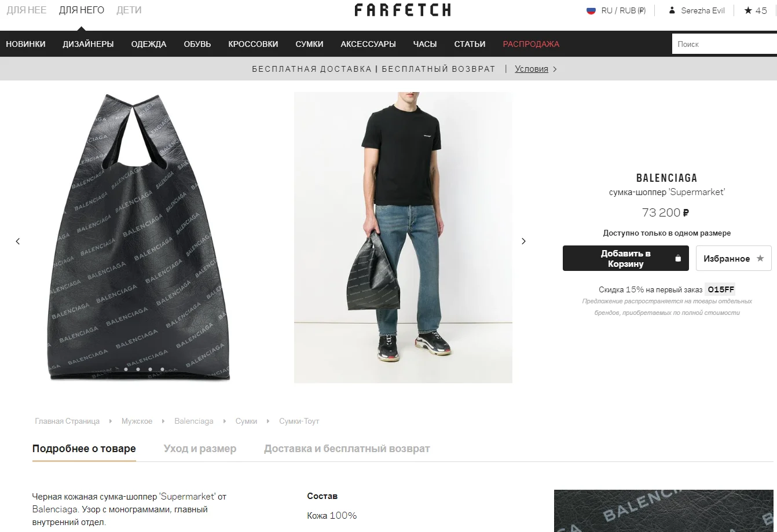The height and width of the screenshot is (532, 777).
Task: Expand Условия delivery terms chevron link
Action: click(x=536, y=69)
